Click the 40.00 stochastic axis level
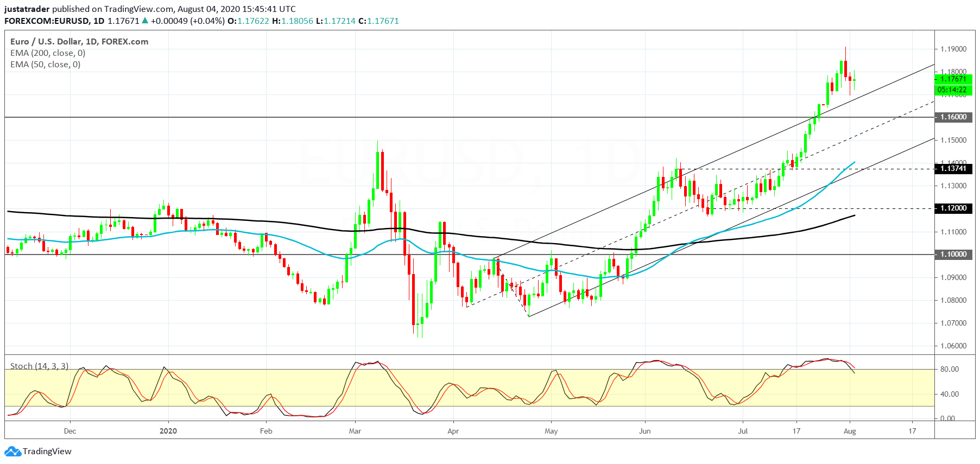This screenshot has width=980, height=464. pyautogui.click(x=950, y=395)
